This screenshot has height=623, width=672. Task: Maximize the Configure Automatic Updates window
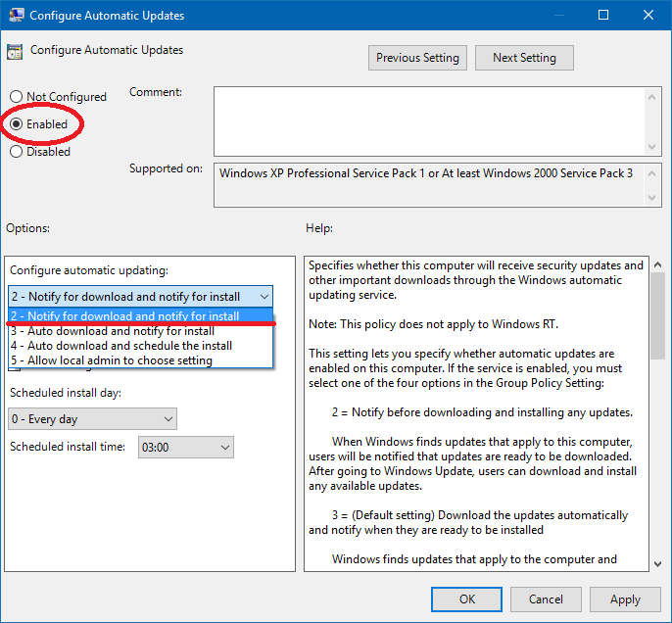(x=603, y=15)
